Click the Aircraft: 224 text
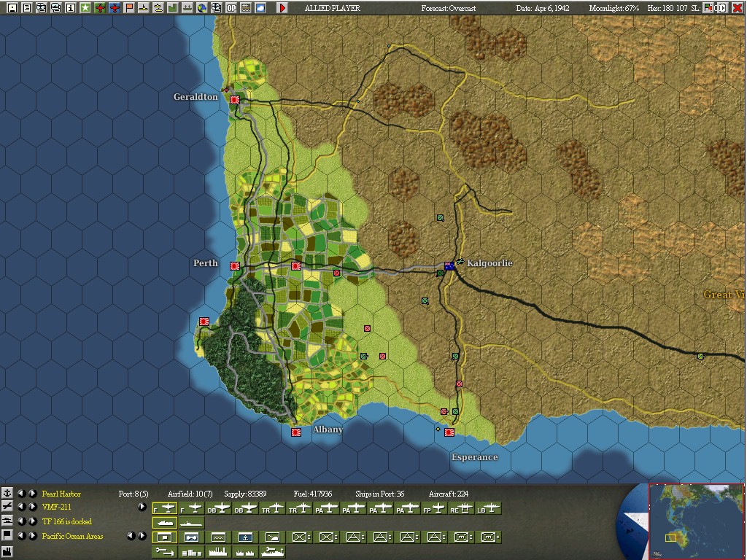This screenshot has width=747, height=560. 449,494
